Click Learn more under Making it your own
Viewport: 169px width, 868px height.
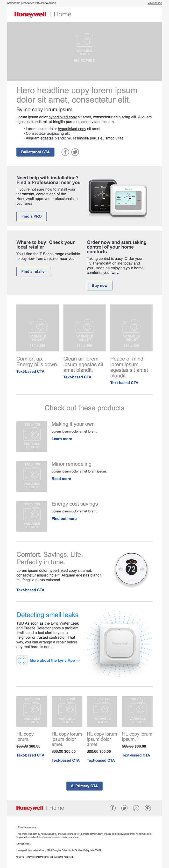[62, 439]
